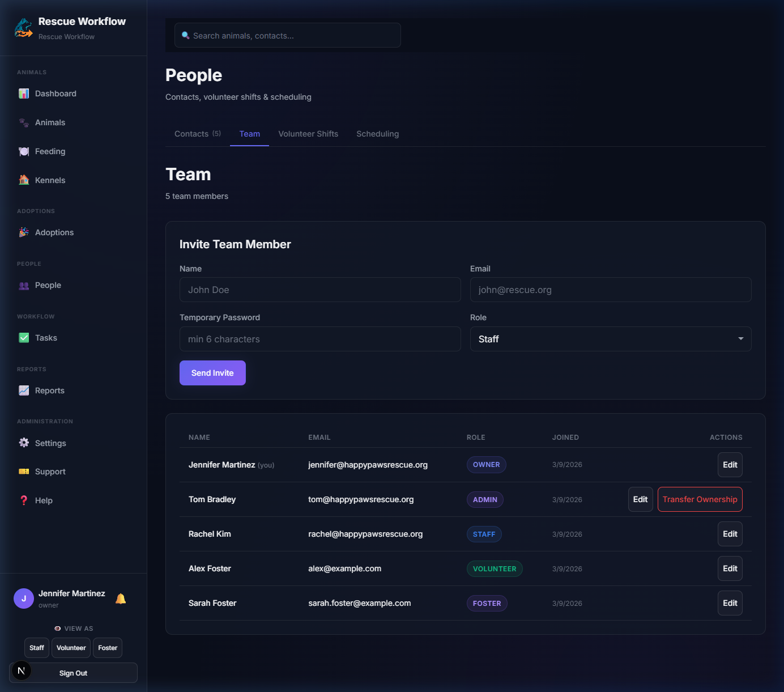Switch view to Staff role
Image resolution: width=784 pixels, height=692 pixels.
pos(37,648)
